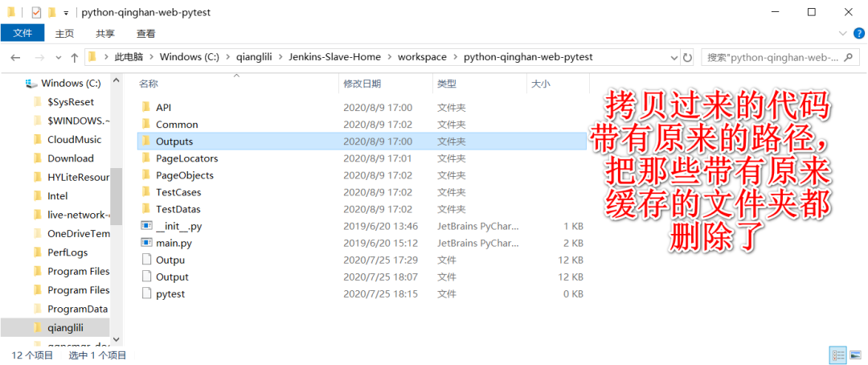The height and width of the screenshot is (365, 868).
Task: Refresh the current folder view
Action: (x=687, y=56)
